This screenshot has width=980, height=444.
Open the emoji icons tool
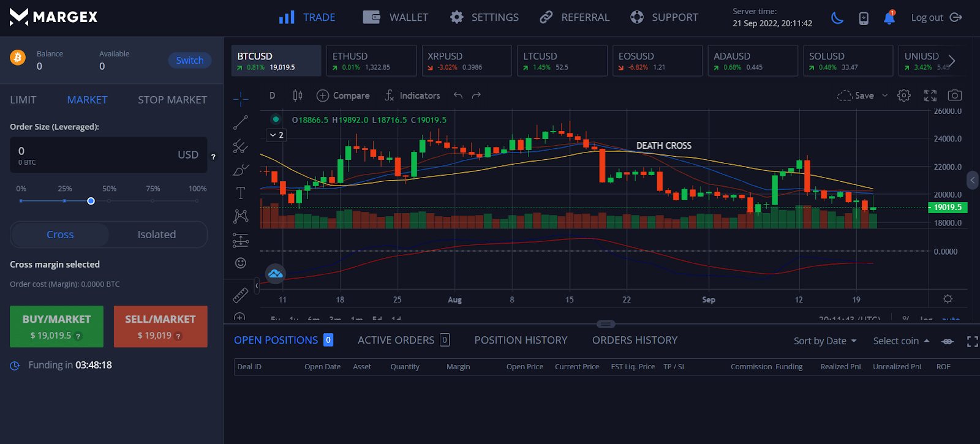[x=241, y=263]
